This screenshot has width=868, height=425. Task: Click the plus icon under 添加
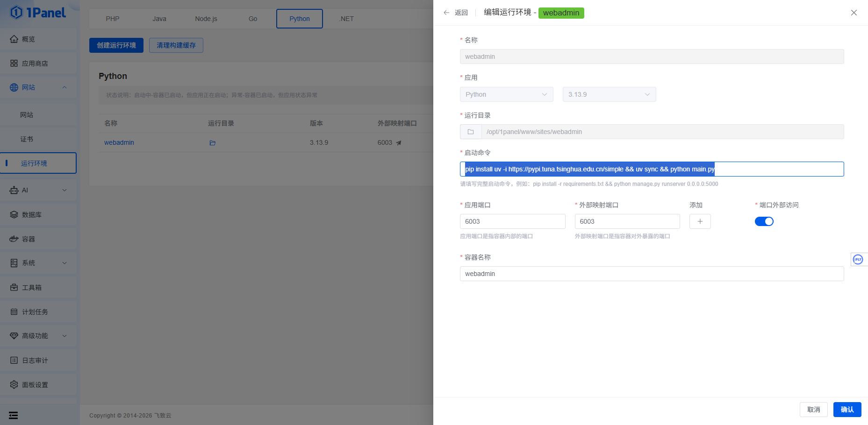[700, 221]
